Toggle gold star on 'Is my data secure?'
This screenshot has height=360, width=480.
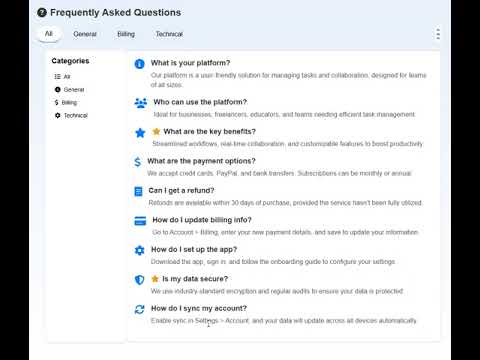tap(155, 279)
